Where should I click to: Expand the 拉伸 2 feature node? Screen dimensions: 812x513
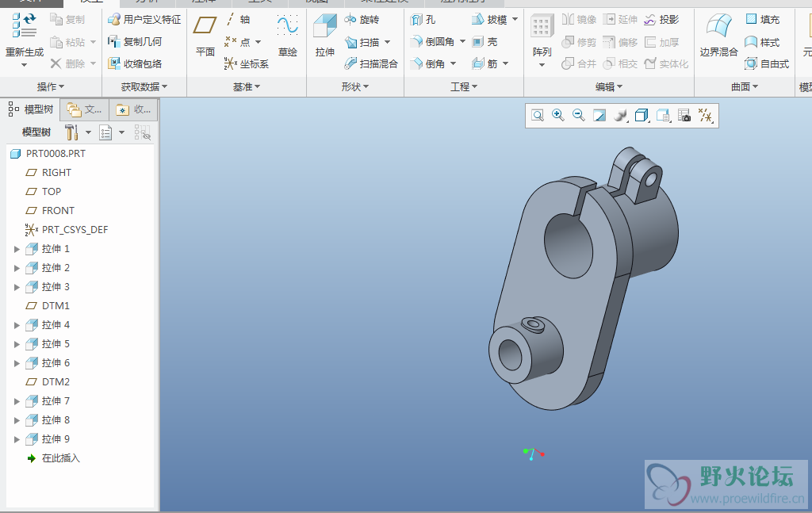click(x=17, y=268)
